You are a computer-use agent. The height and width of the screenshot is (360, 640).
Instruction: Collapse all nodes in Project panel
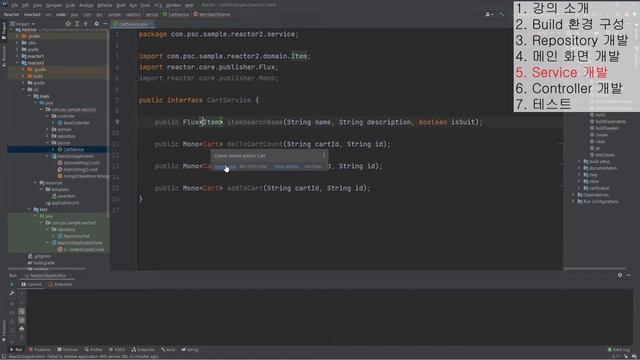pos(86,24)
